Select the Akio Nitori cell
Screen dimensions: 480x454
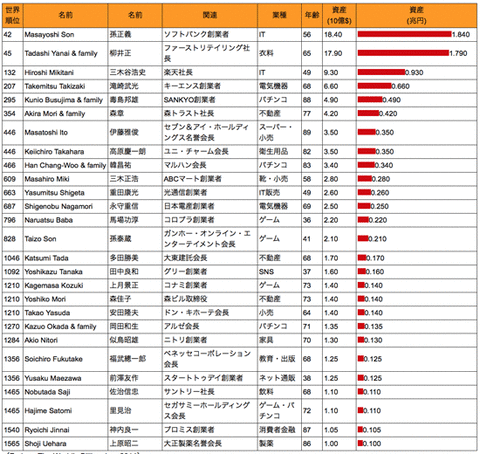[x=65, y=340]
